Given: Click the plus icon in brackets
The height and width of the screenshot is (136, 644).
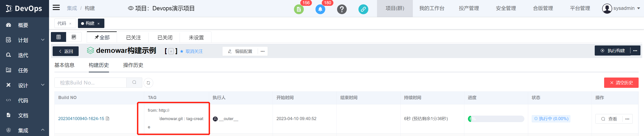Looking at the screenshot, I should pyautogui.click(x=171, y=51).
